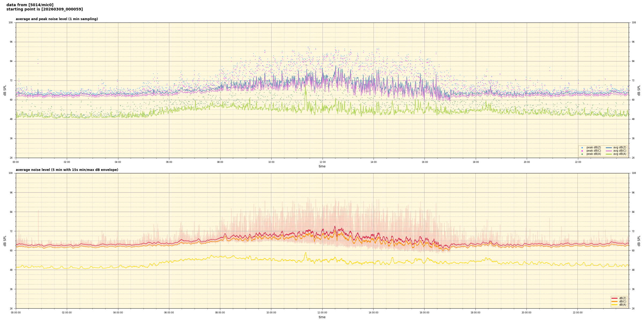Click the 08:00:00 tick label on bottom chart

point(220,313)
